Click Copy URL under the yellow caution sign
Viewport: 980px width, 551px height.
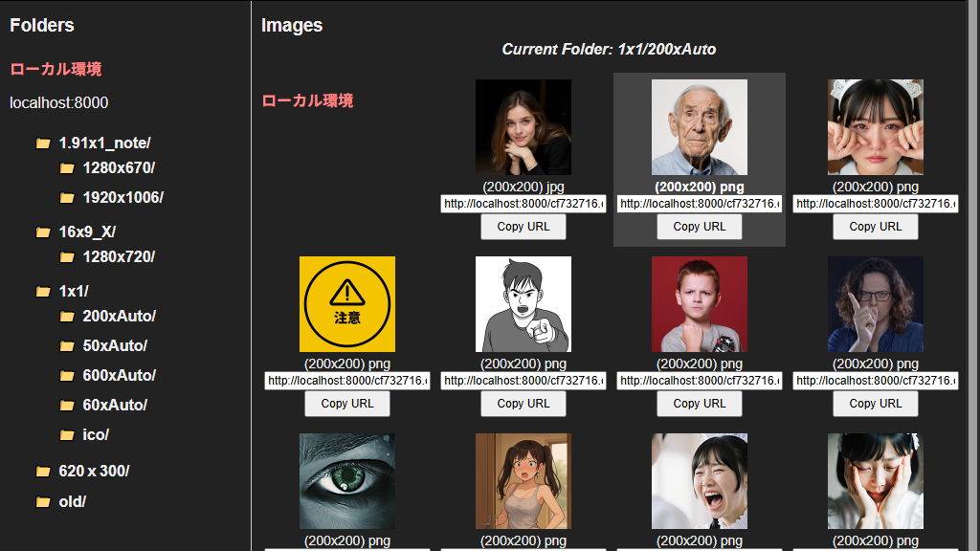(347, 404)
